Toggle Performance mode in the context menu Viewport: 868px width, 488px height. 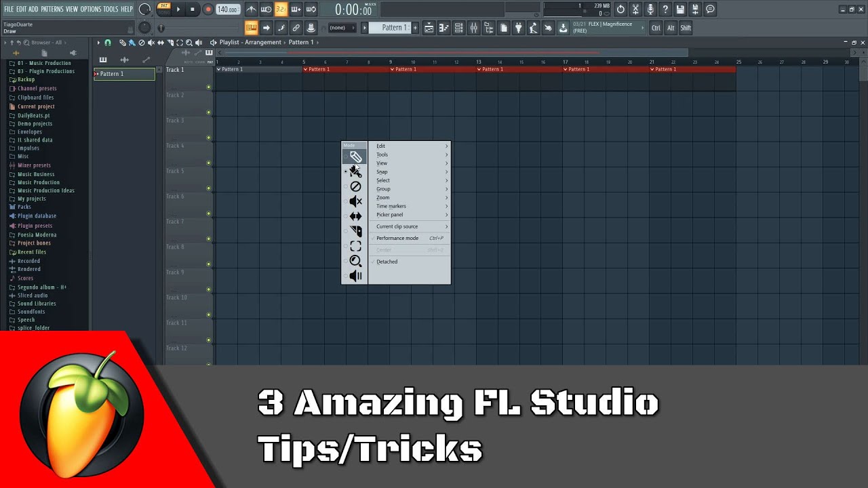tap(409, 238)
